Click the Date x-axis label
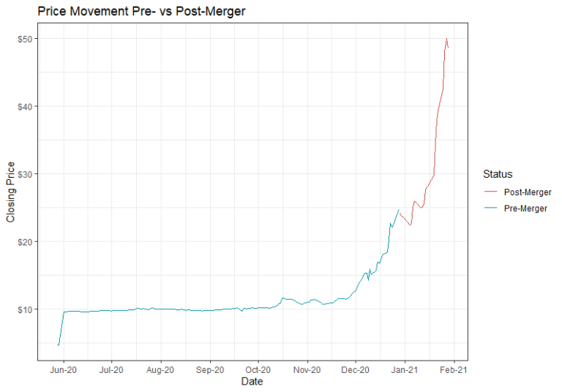Screen dimensions: 562x392 pyautogui.click(x=251, y=382)
